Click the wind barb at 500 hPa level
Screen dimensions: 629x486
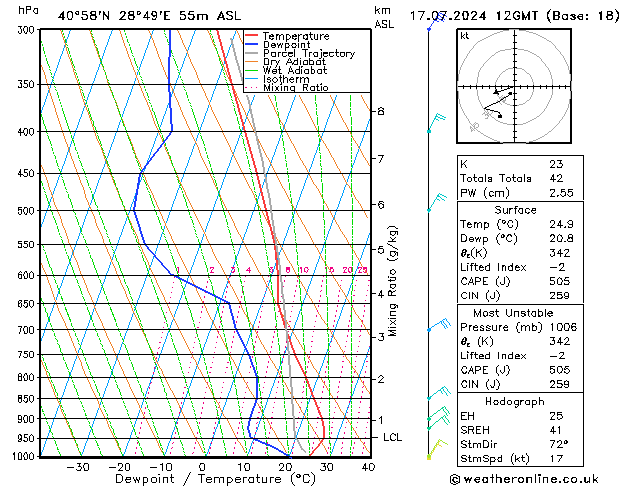436,202
